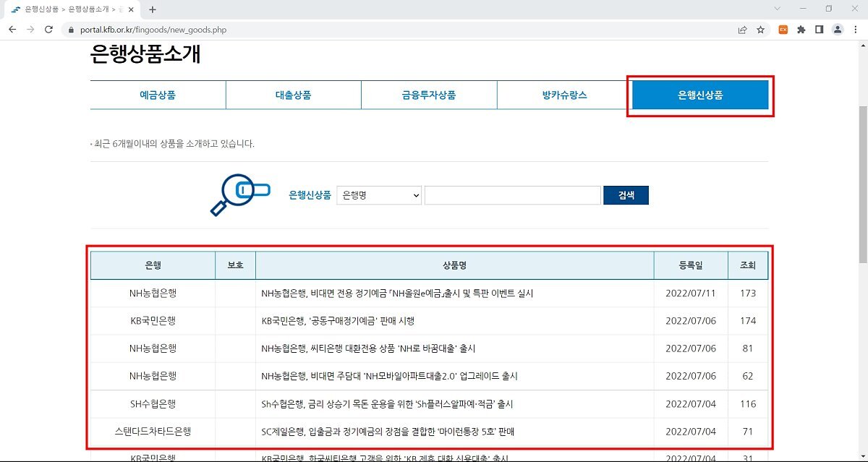Image resolution: width=868 pixels, height=462 pixels.
Task: Click the 2022/07/11 date cell
Action: 691,294
